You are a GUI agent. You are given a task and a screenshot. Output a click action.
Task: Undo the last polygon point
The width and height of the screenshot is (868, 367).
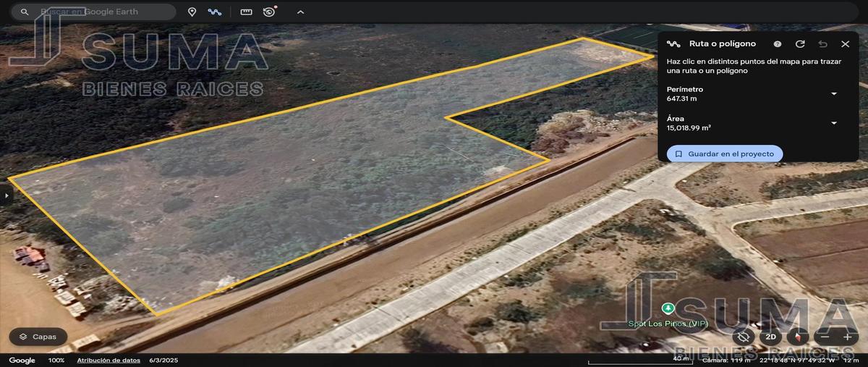[x=822, y=44]
